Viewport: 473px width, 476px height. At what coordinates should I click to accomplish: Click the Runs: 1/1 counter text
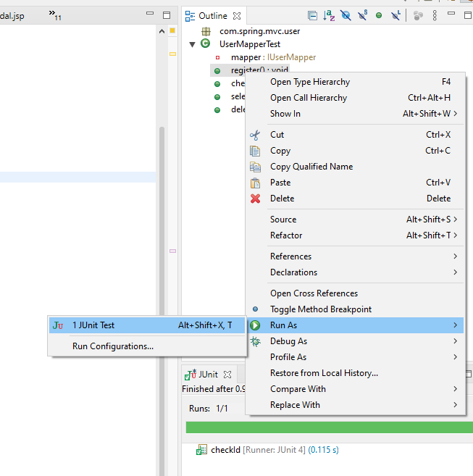point(209,409)
